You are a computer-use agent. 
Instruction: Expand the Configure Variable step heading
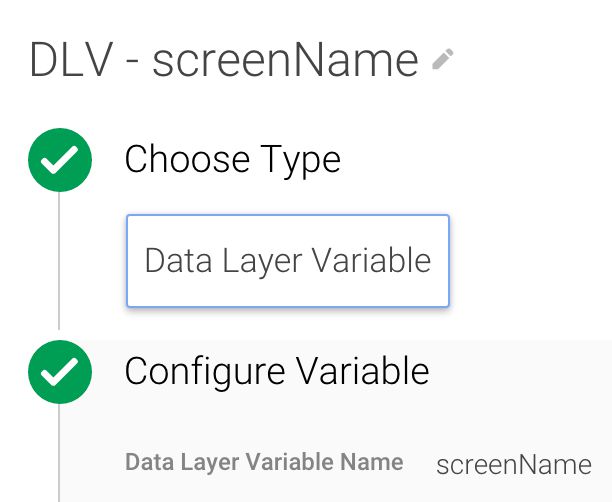tap(277, 371)
